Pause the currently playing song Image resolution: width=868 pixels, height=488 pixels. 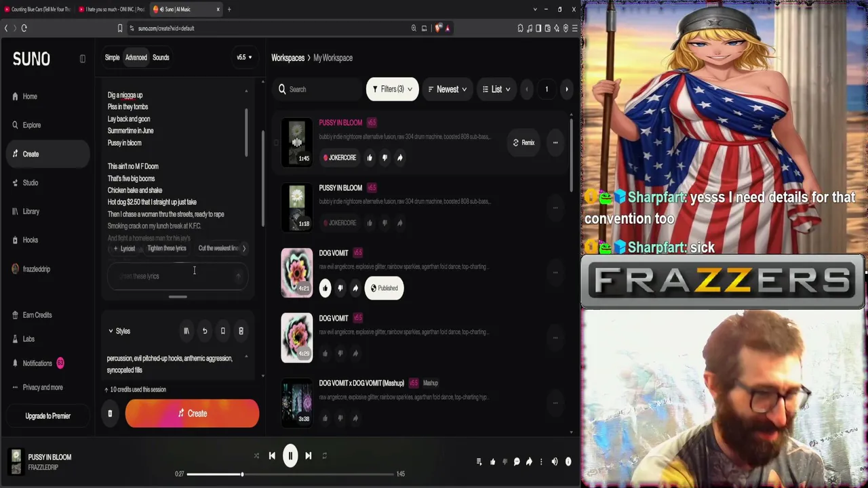coord(290,455)
